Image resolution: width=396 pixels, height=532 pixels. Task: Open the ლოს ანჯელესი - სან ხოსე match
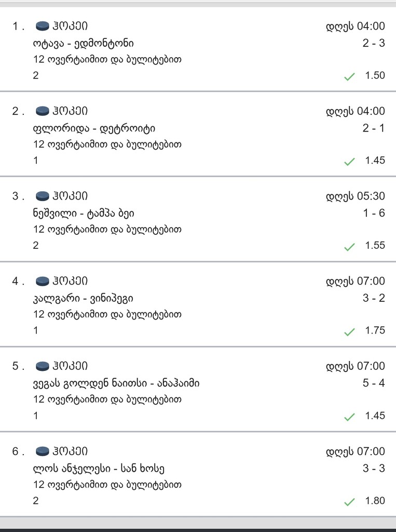pos(99,469)
